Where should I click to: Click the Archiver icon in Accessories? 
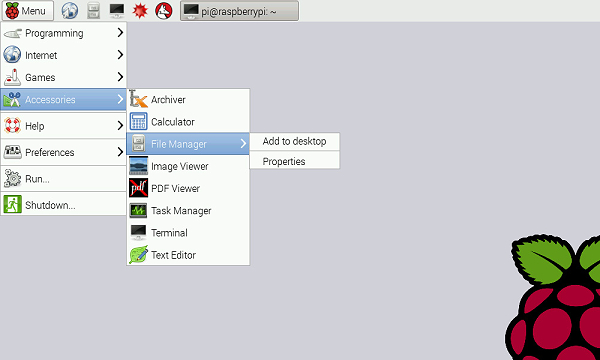(x=138, y=99)
